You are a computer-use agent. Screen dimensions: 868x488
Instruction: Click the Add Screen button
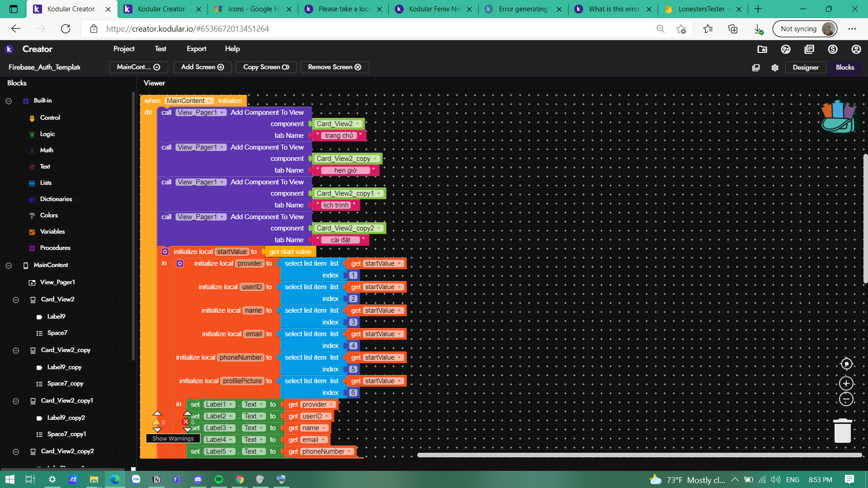(x=203, y=67)
